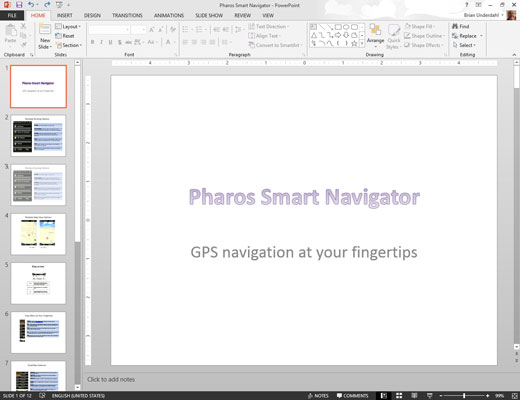520x400 pixels.
Task: Click the Replace button
Action: [464, 36]
